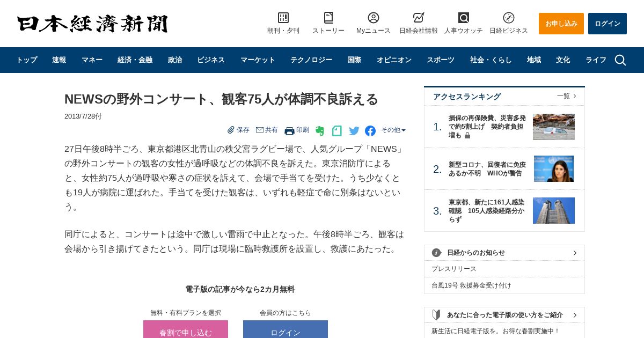Select the 速報 navigation item
The width and height of the screenshot is (644, 338).
pos(59,60)
